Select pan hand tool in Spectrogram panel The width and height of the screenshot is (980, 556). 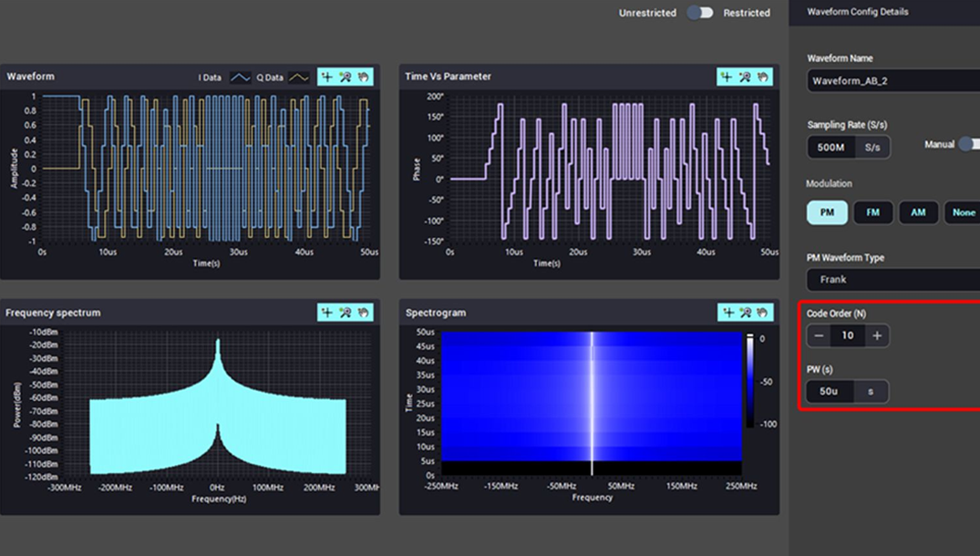coord(762,313)
